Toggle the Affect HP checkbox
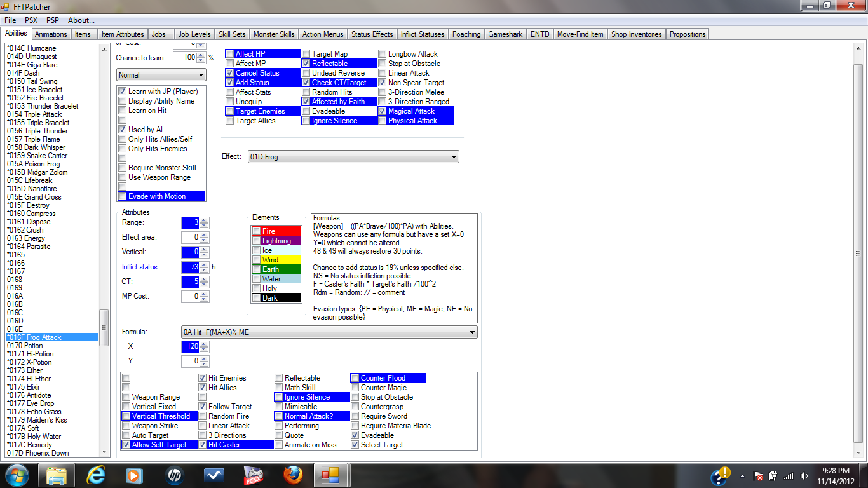The width and height of the screenshot is (868, 488). (x=229, y=54)
